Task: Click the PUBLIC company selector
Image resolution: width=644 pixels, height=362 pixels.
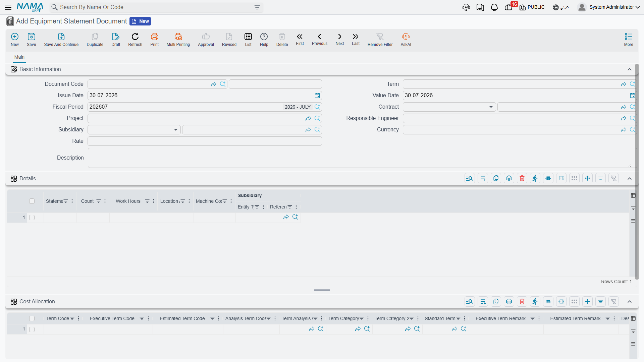Action: pos(532,7)
